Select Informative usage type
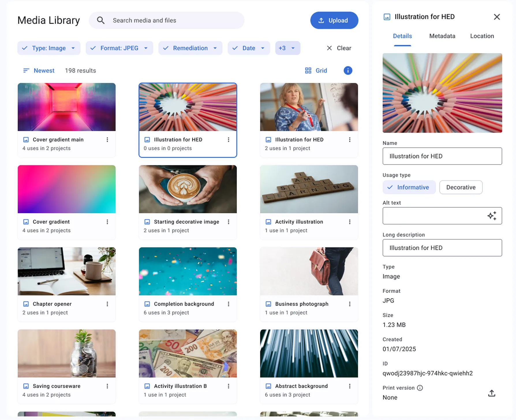 pos(409,187)
